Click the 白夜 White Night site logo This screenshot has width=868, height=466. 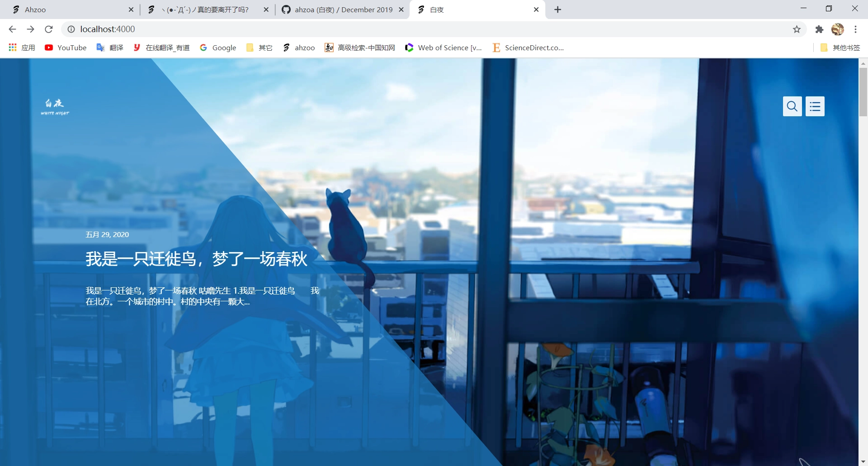click(55, 107)
